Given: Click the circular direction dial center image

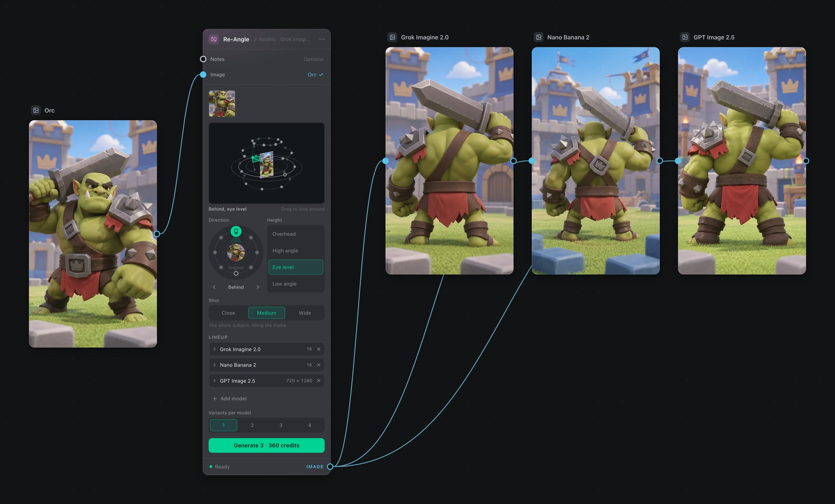Looking at the screenshot, I should [x=236, y=252].
